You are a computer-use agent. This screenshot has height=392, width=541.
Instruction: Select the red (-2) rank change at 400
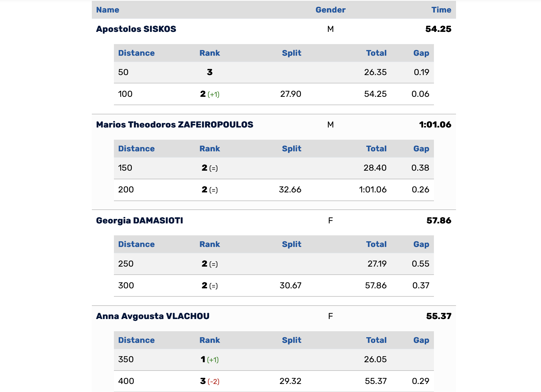pyautogui.click(x=214, y=382)
